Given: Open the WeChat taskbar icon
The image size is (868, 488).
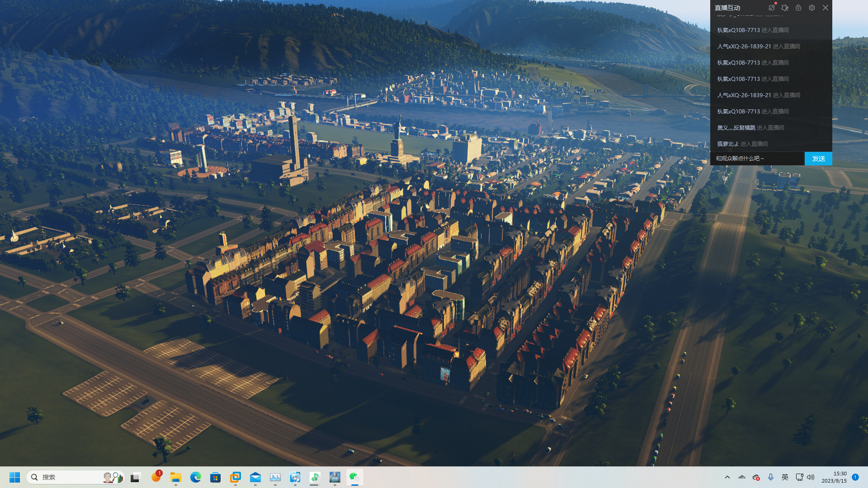Looking at the screenshot, I should [x=354, y=477].
